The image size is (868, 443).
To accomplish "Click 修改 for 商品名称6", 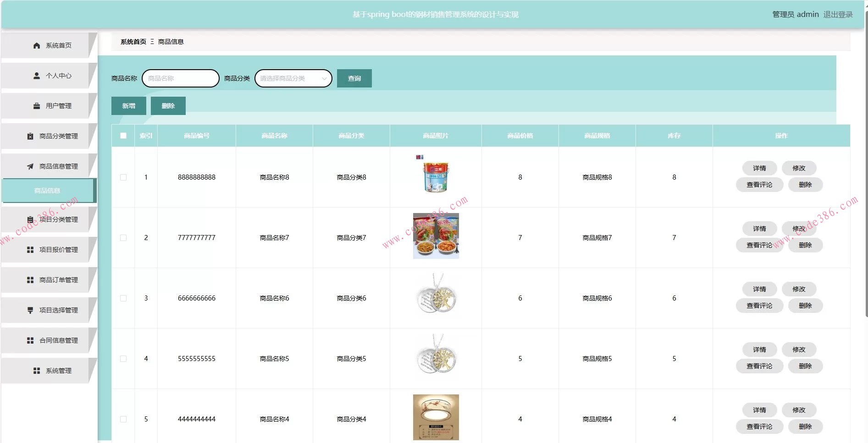I will (x=799, y=289).
